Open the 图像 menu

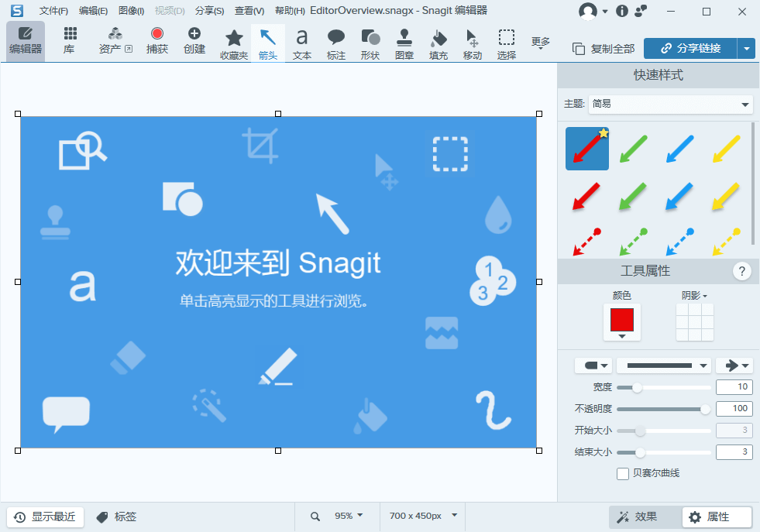(x=130, y=11)
